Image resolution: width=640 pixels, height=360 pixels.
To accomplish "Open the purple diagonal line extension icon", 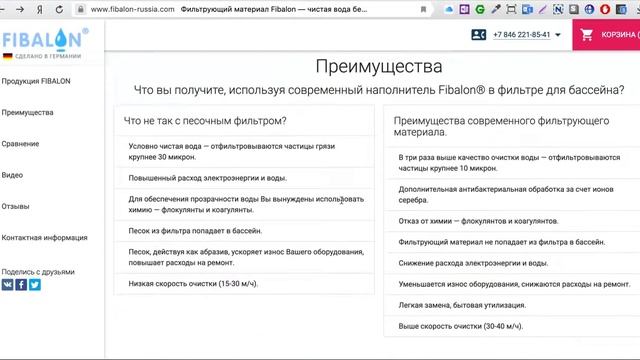I will pyautogui.click(x=542, y=9).
